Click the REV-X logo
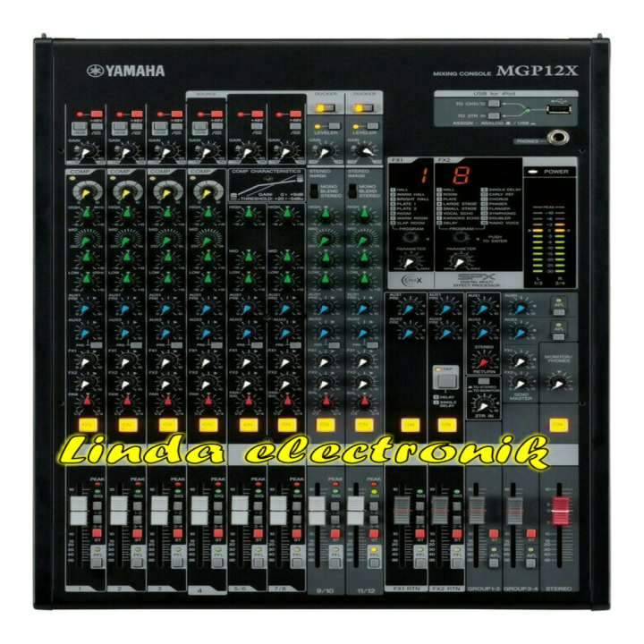 [411, 281]
